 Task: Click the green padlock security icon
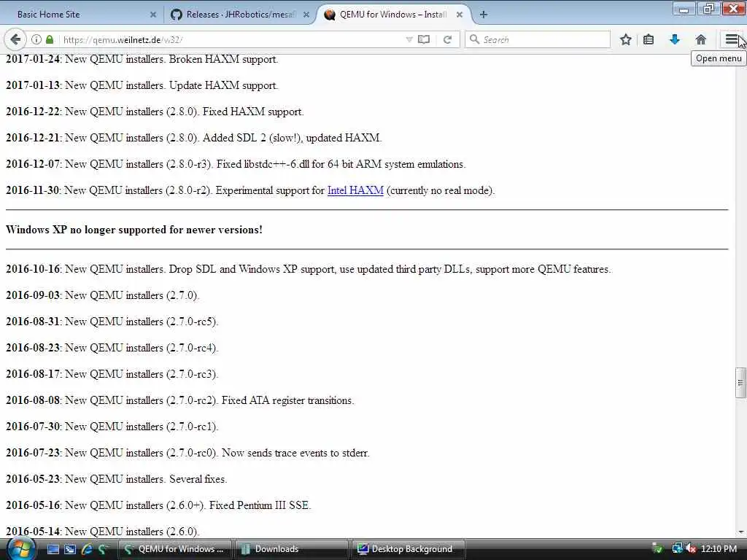click(50, 39)
